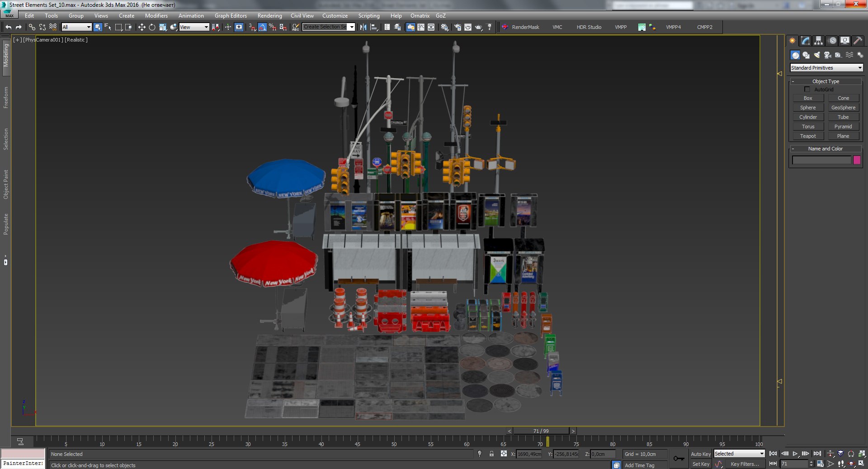The height and width of the screenshot is (469, 868).
Task: Click the time slider showing 71 / 99
Action: pos(541,431)
